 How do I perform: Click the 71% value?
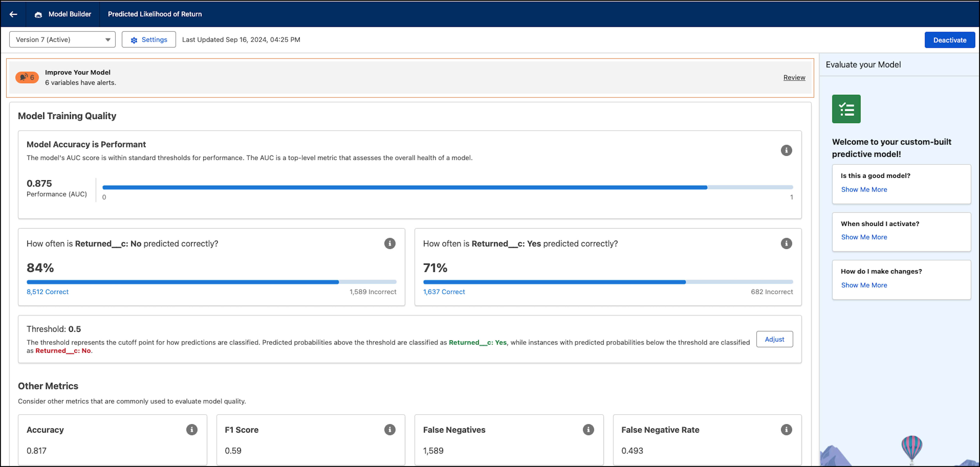point(435,268)
